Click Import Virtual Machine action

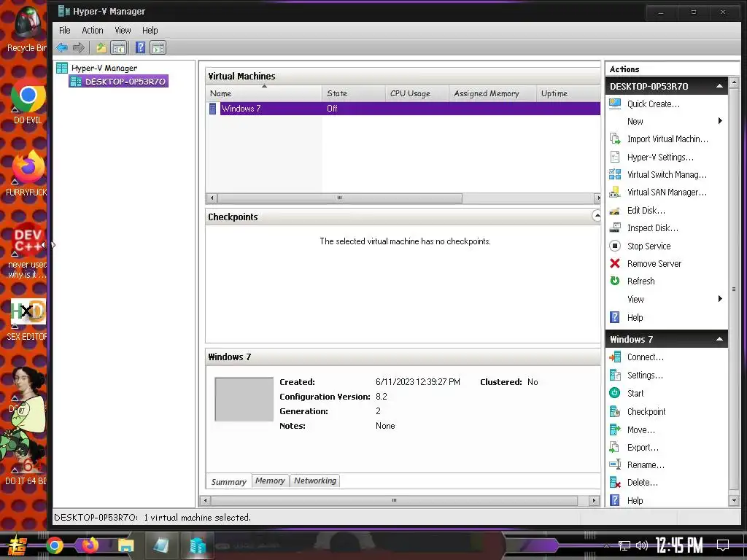tap(667, 139)
